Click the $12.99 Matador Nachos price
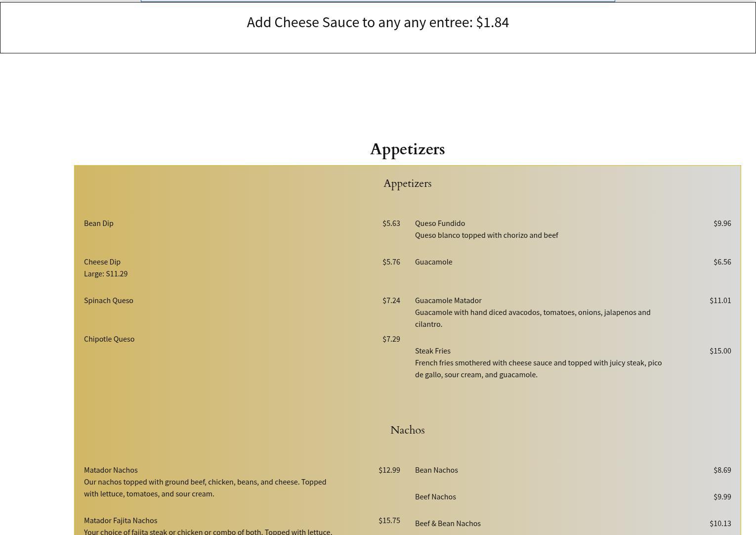 point(389,470)
